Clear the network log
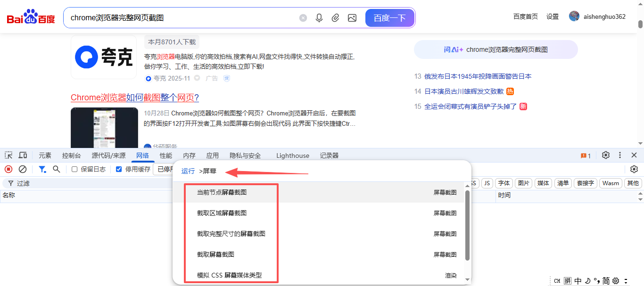Viewport: 644px width, 286px height. point(22,169)
